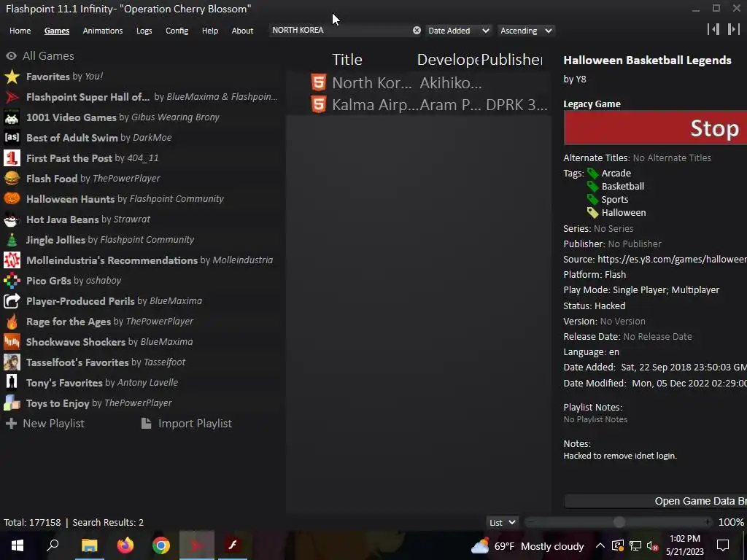Click the 1001 Video Games playlist icon

click(12, 117)
